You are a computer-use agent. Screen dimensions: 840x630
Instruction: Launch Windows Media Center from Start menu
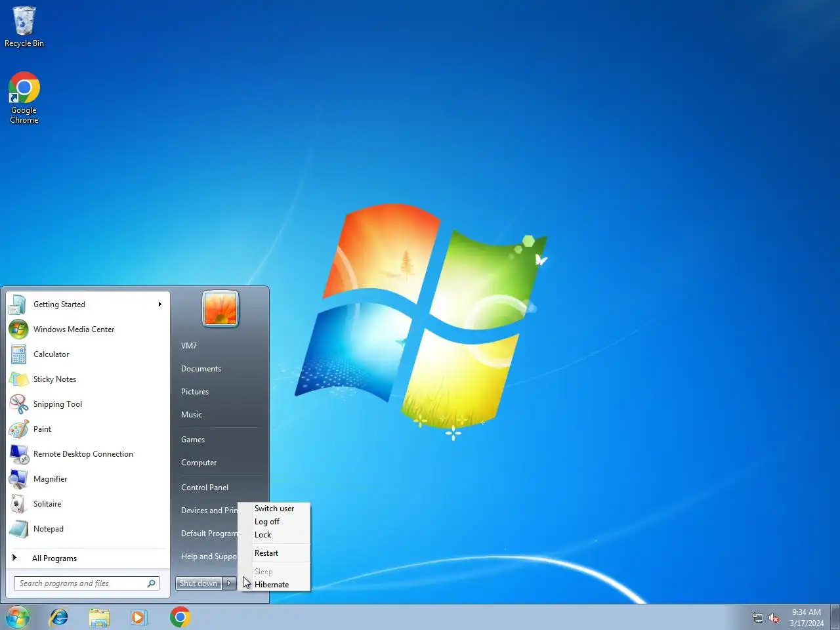coord(88,329)
